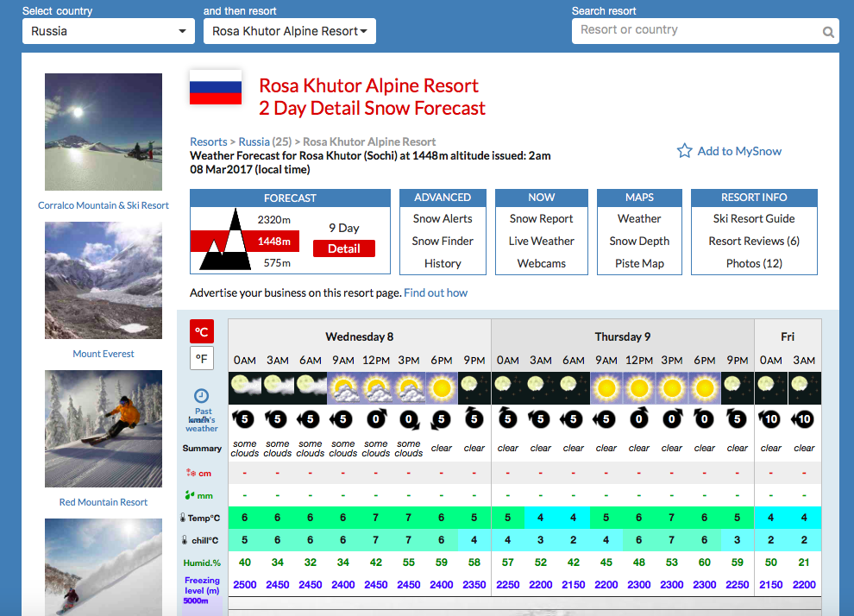Open the Red Mountain Resort skier thumbnail
854x616 pixels.
(104, 429)
